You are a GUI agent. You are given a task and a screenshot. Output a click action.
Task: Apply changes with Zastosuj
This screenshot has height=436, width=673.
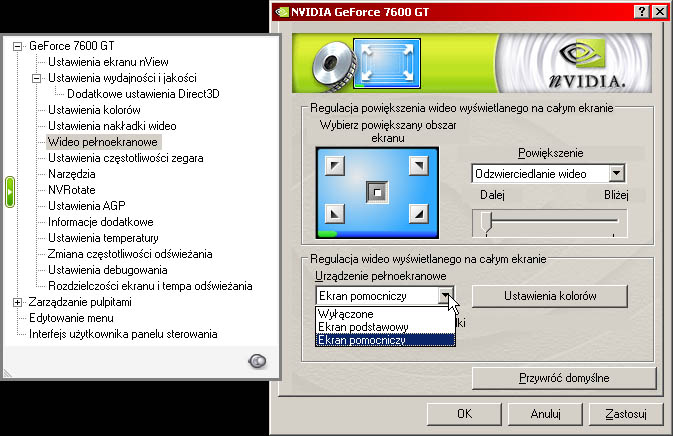coord(626,414)
